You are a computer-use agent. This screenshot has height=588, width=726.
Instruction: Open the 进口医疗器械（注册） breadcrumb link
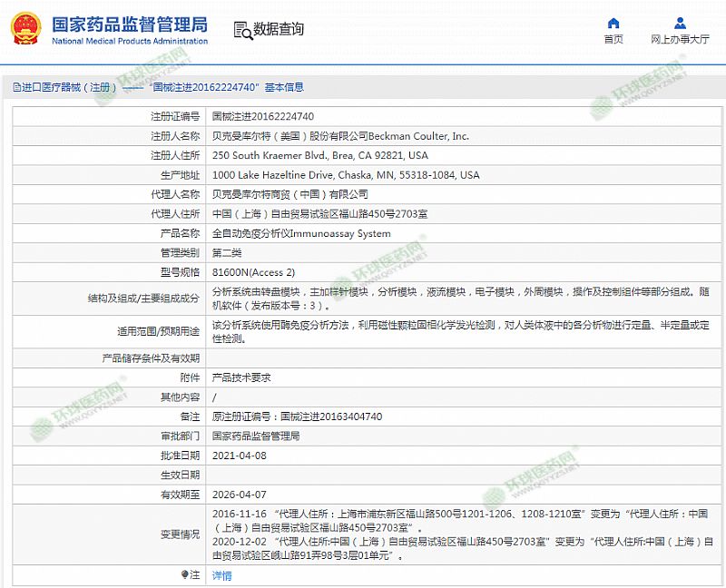69,88
